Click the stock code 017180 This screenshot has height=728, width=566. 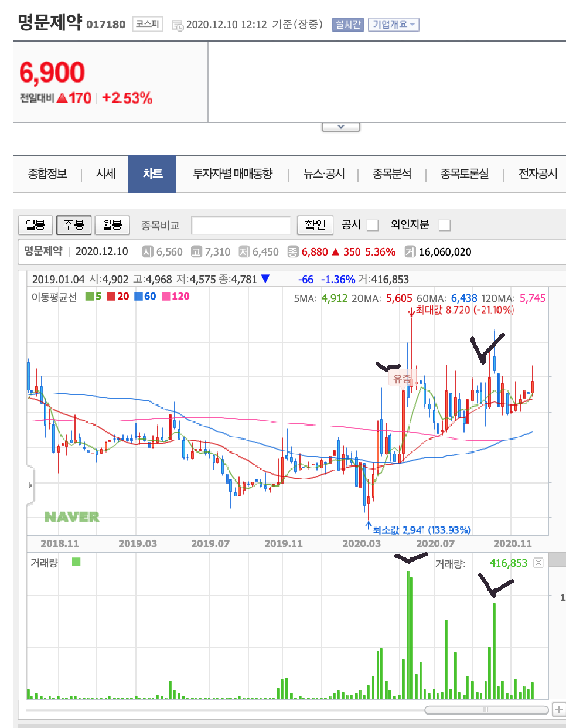[106, 24]
